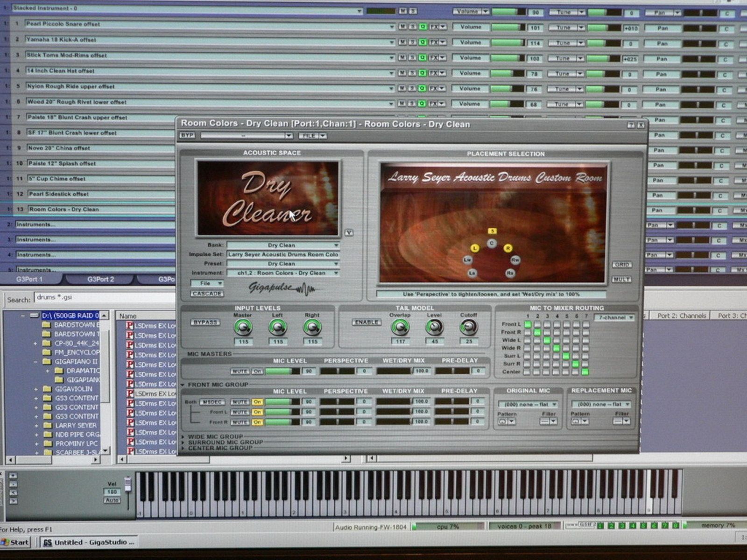
Task: Click the Rs surround-right placement marker
Action: coord(510,273)
